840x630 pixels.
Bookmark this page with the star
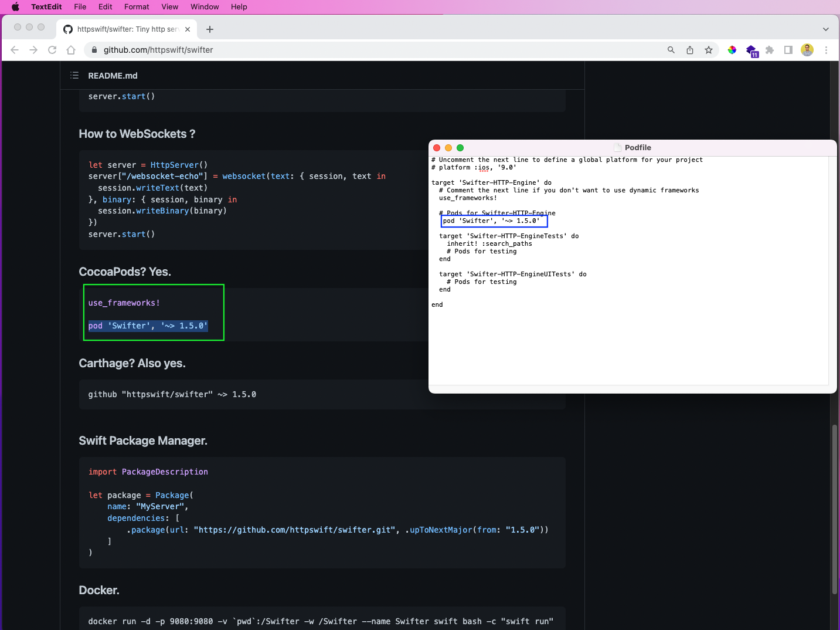709,50
